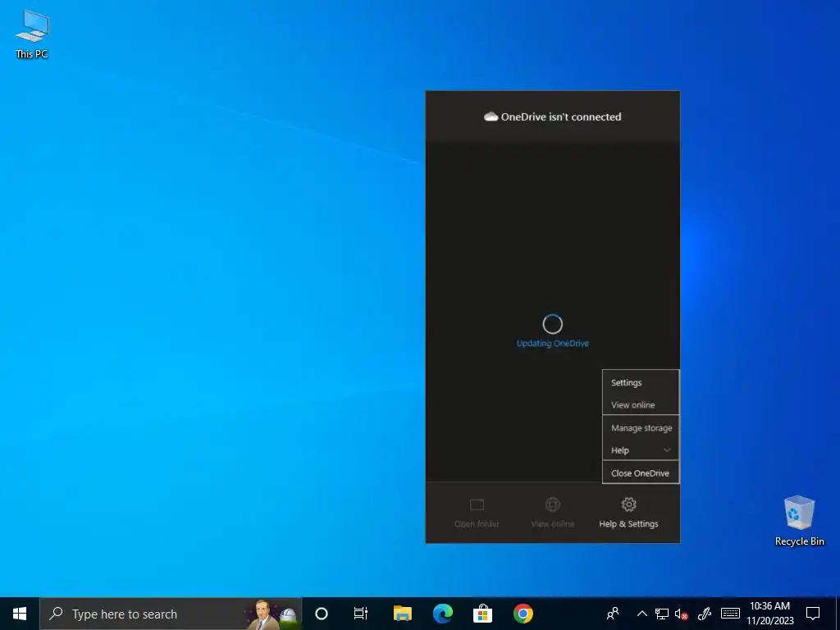
Task: Open the People icon in taskbar
Action: 613,614
